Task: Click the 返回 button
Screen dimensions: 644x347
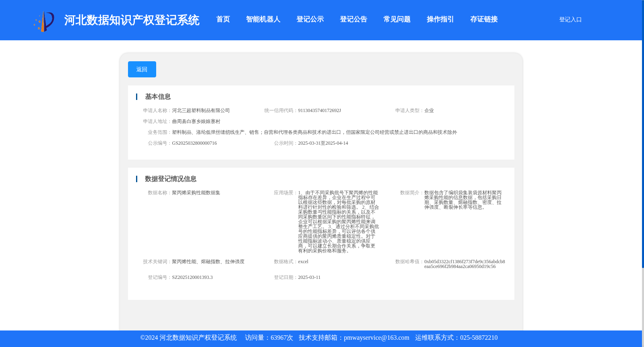Action: (x=142, y=69)
